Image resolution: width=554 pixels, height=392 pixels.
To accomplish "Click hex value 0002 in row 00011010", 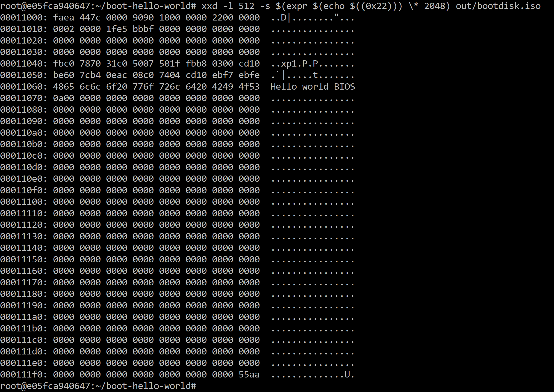I will pos(64,29).
